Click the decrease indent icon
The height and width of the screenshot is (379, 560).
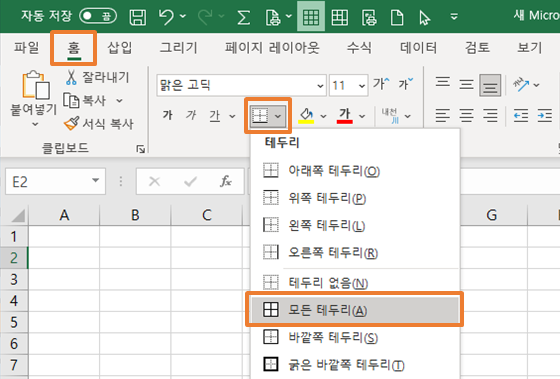point(521,116)
